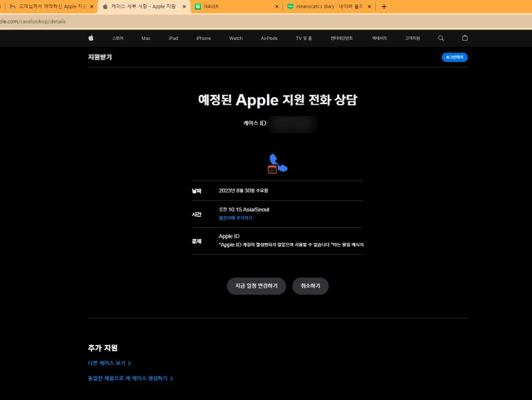Open the TV 및 홈 menu item

304,38
